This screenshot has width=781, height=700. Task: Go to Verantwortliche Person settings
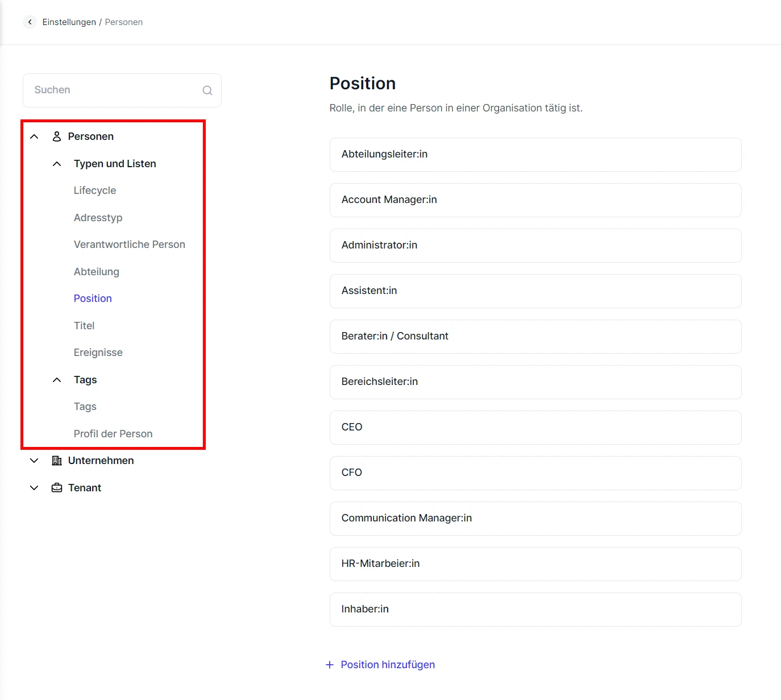pyautogui.click(x=130, y=245)
